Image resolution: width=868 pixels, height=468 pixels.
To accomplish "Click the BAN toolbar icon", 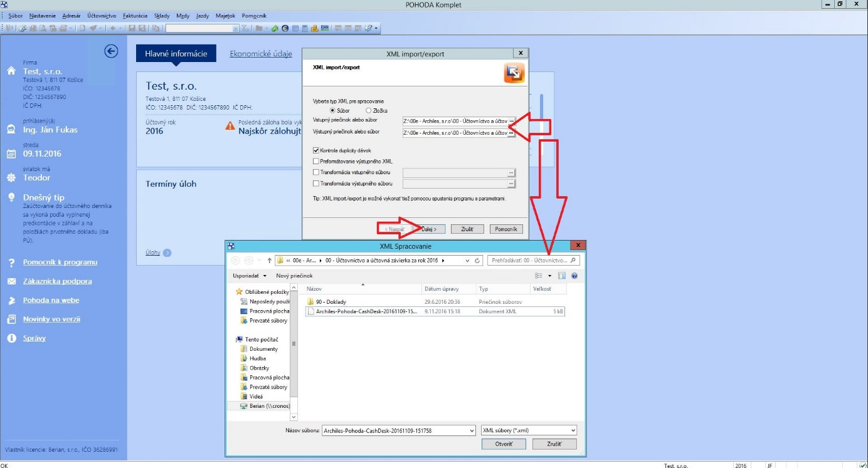I will tap(325, 28).
